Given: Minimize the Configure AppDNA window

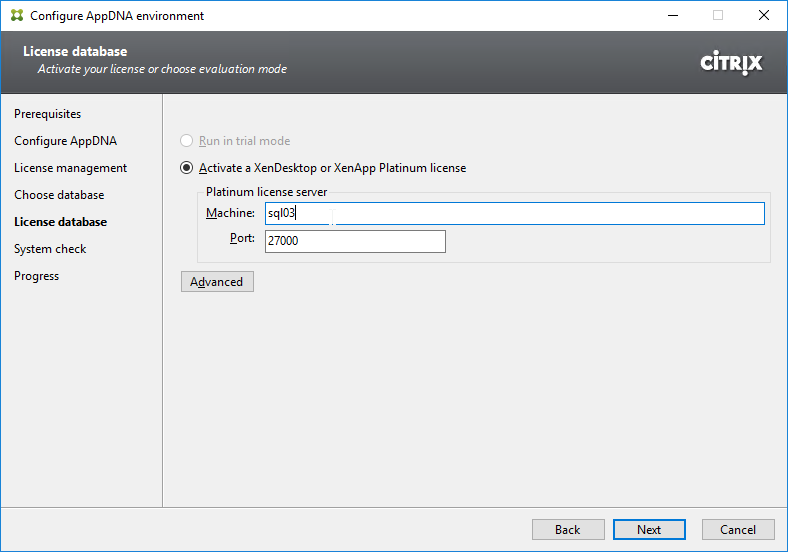Looking at the screenshot, I should click(673, 15).
